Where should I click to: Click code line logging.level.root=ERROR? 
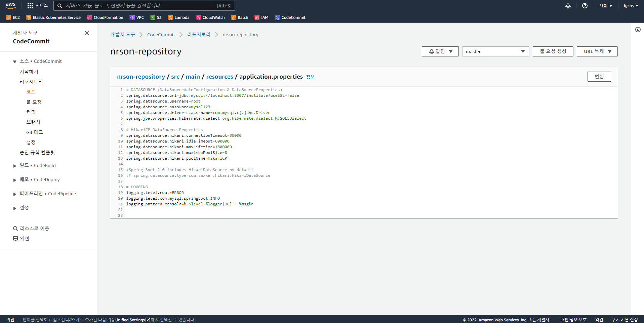coord(155,193)
